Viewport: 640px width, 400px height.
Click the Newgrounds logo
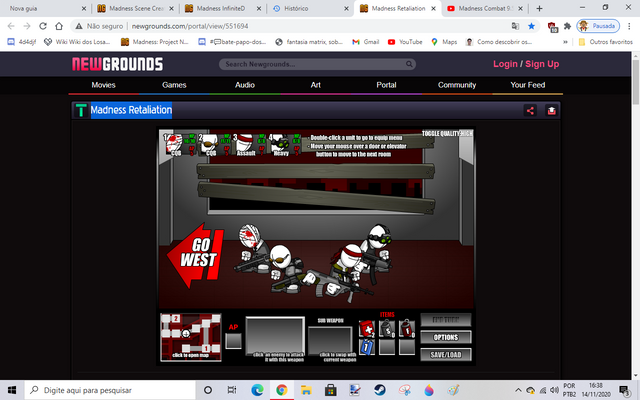pos(118,64)
